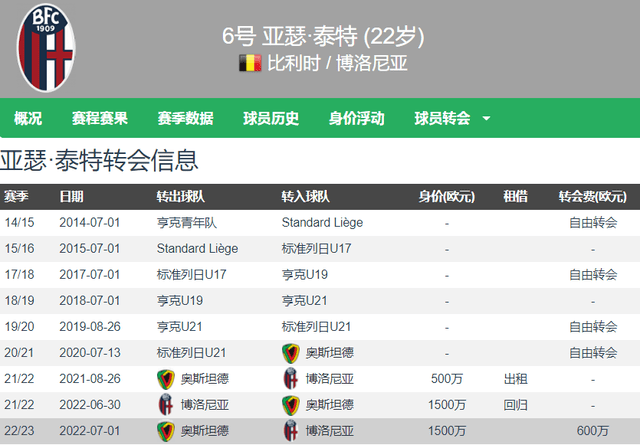Click 奥斯坦德 link in the 2020-07-13 row
This screenshot has width=640, height=445.
[x=329, y=353]
